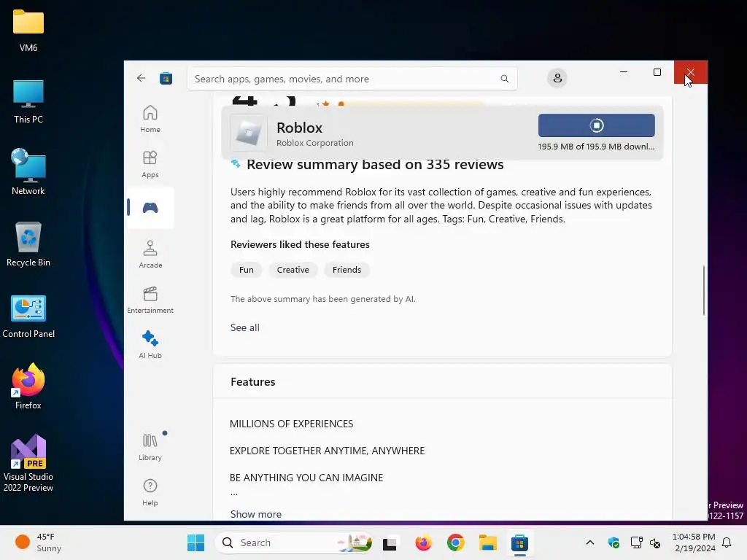Viewport: 747px width, 560px height.
Task: Select the Recycle Bin desktop icon
Action: coord(28,244)
